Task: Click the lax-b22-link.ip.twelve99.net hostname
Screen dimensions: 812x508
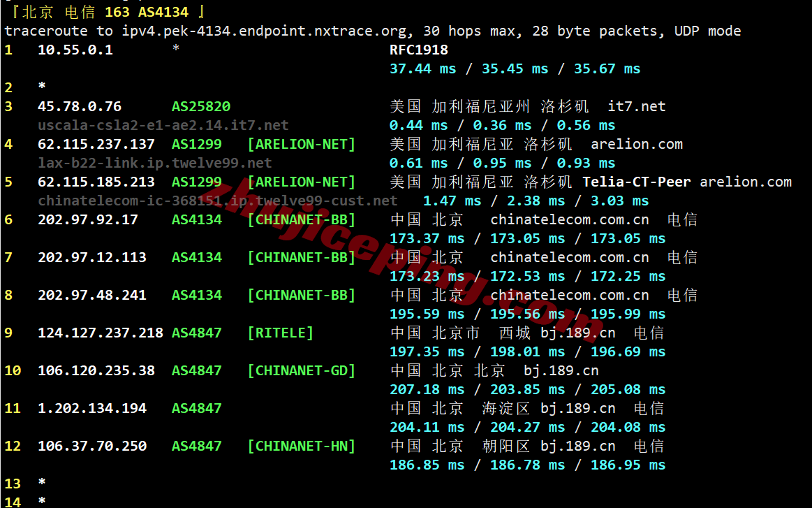Action: (x=155, y=164)
